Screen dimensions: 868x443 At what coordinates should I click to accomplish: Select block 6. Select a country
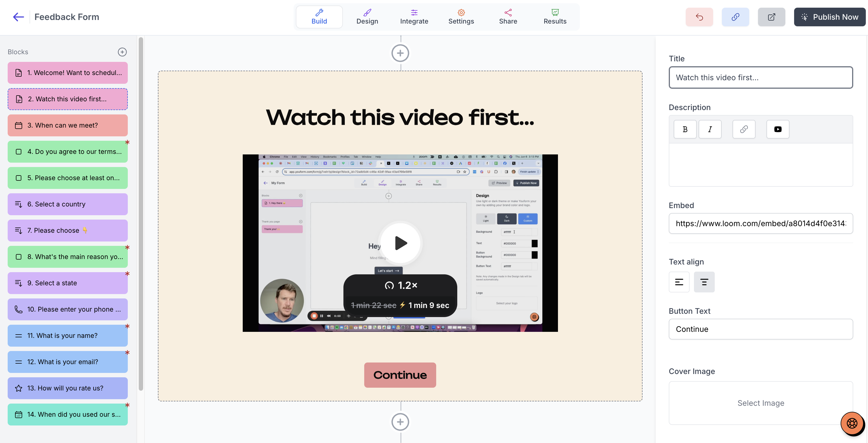[x=68, y=204]
